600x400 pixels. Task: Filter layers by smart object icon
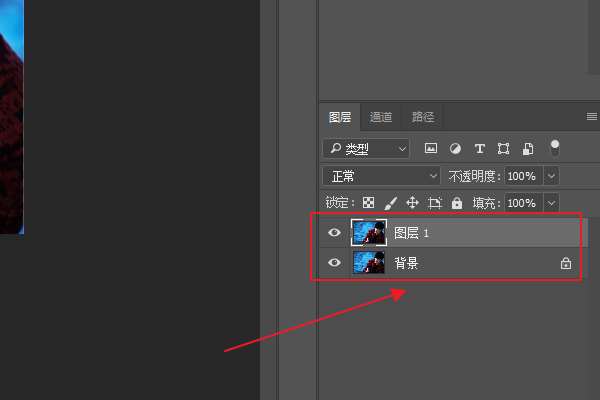pyautogui.click(x=528, y=149)
